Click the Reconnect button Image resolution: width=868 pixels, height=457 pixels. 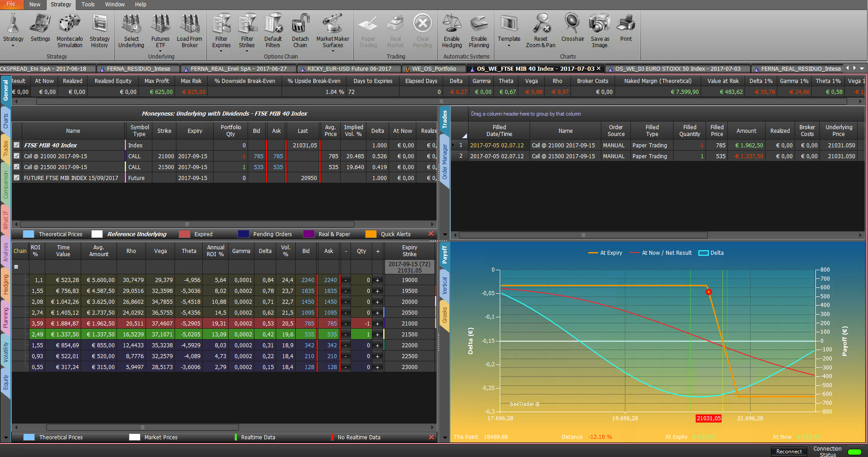pyautogui.click(x=789, y=452)
